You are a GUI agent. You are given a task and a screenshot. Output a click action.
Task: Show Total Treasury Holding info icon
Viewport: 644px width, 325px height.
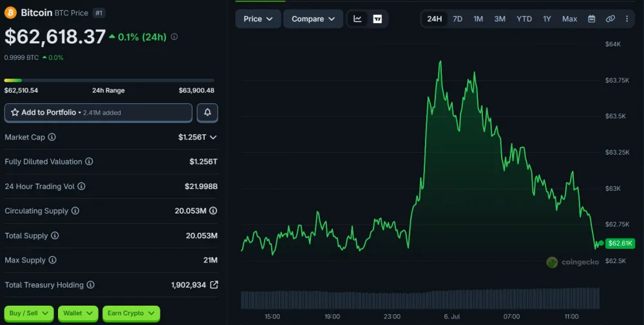coord(90,284)
